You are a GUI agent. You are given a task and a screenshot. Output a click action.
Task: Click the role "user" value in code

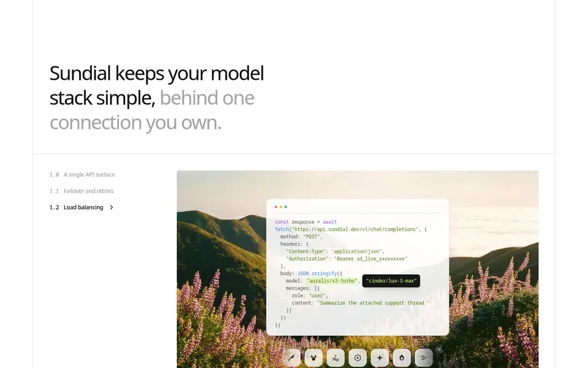coord(318,296)
